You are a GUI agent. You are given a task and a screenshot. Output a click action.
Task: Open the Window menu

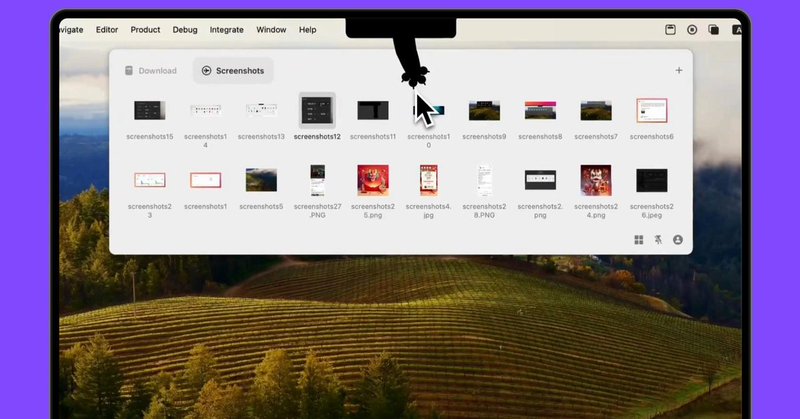coord(271,30)
